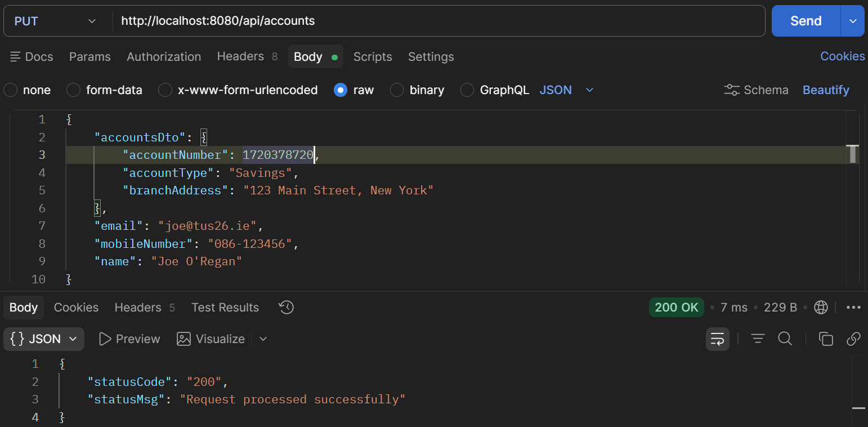Click the 200 OK status badge
The height and width of the screenshot is (427, 868).
(x=677, y=308)
